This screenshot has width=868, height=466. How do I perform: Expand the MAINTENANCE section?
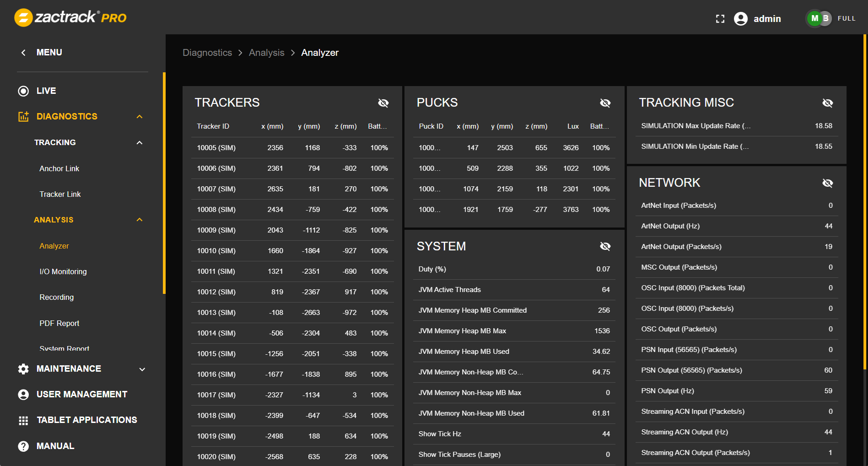(142, 368)
